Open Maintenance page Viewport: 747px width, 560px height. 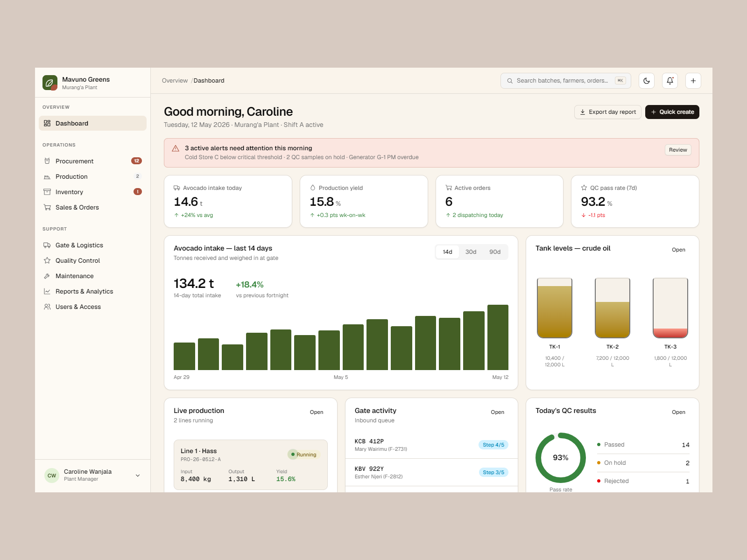[x=92, y=276]
